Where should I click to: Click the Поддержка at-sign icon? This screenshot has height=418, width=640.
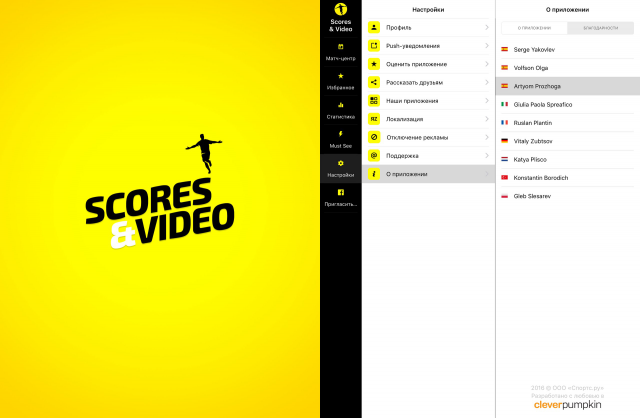(x=374, y=156)
